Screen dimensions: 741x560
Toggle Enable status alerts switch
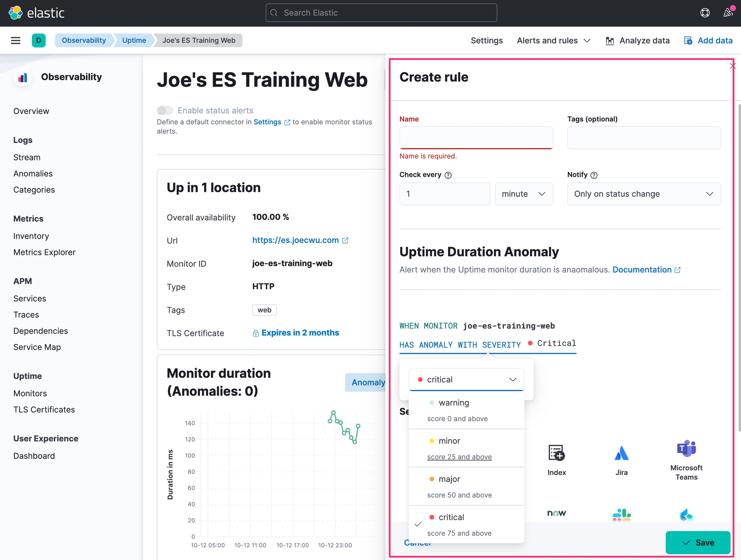(x=165, y=111)
